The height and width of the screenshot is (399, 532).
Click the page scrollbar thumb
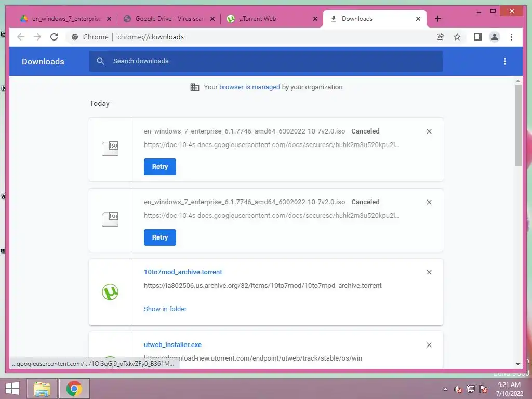tap(518, 126)
